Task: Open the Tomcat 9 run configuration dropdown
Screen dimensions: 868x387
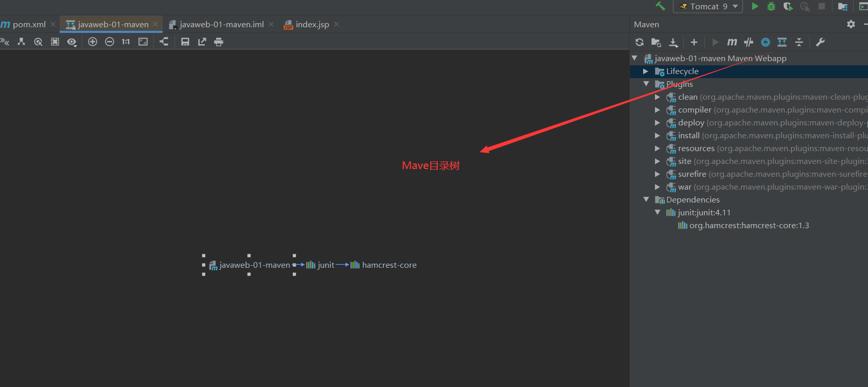Action: point(708,6)
